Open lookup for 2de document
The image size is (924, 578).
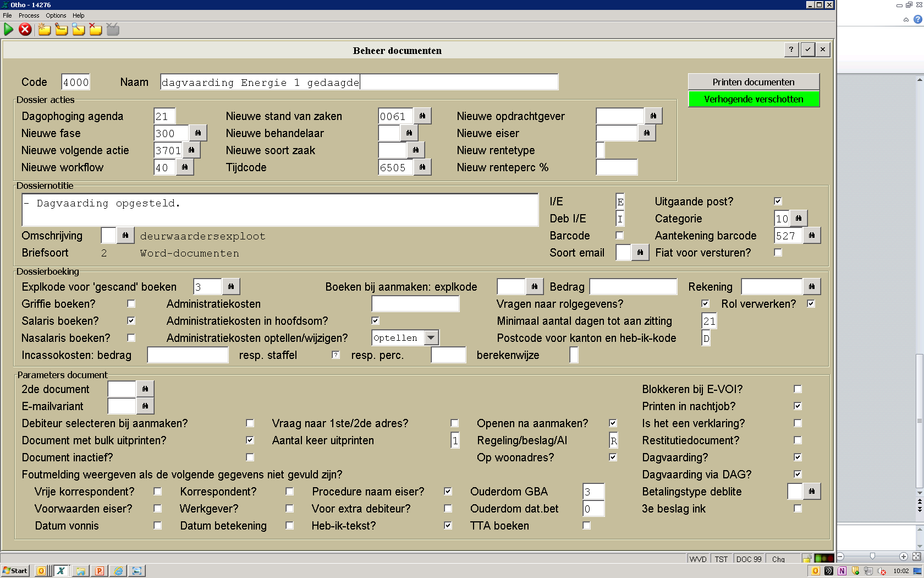(x=145, y=389)
